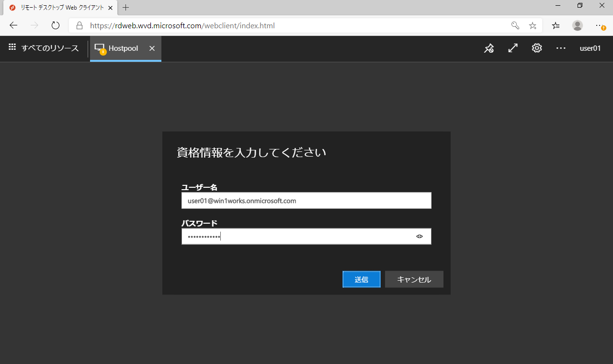Enter full screen mode with arrows icon
Screen dimensions: 613x364
pyautogui.click(x=513, y=48)
